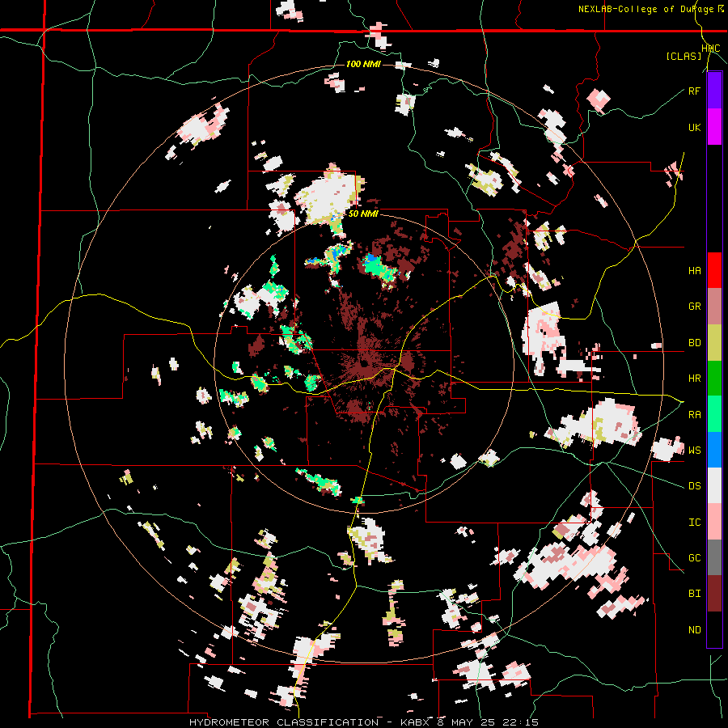Viewport: 728px width, 728px height.
Task: Click the WS blue legend swatch
Action: pos(714,450)
